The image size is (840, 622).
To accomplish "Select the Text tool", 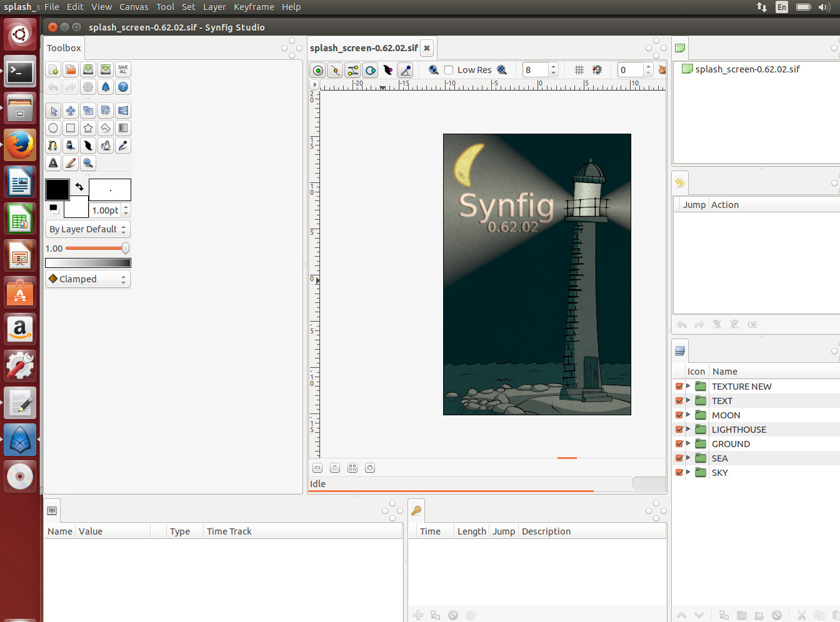I will tap(53, 163).
